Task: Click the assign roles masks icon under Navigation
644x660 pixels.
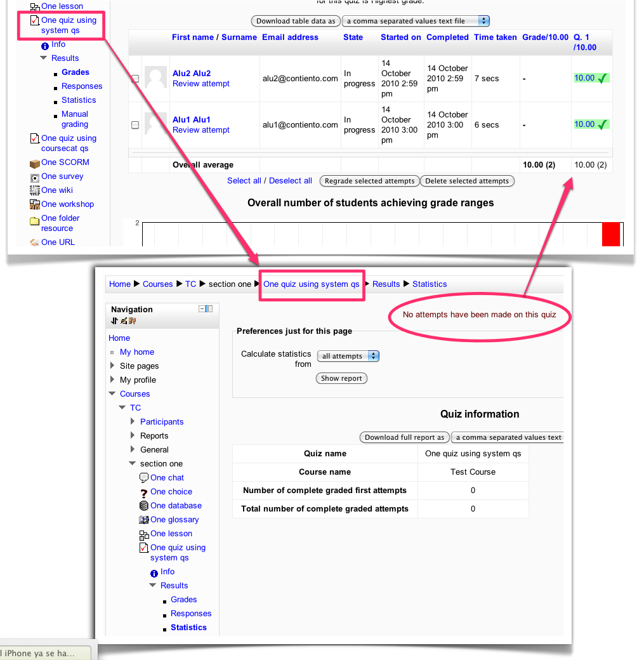Action: pos(133,320)
